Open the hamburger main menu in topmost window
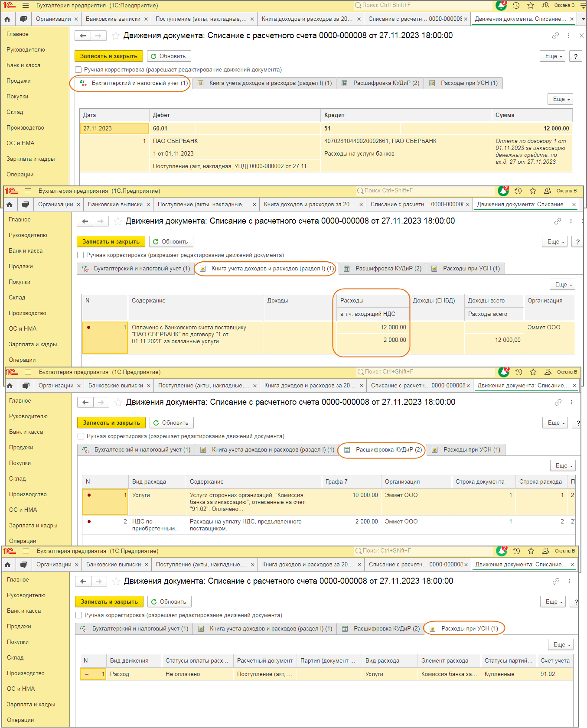The width and height of the screenshot is (587, 728). (x=26, y=6)
